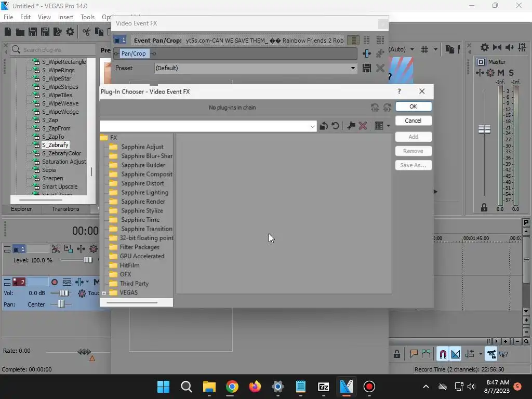Open the views icon dropdown arrow
Viewport: 532px width, 399px height.
coord(388,126)
